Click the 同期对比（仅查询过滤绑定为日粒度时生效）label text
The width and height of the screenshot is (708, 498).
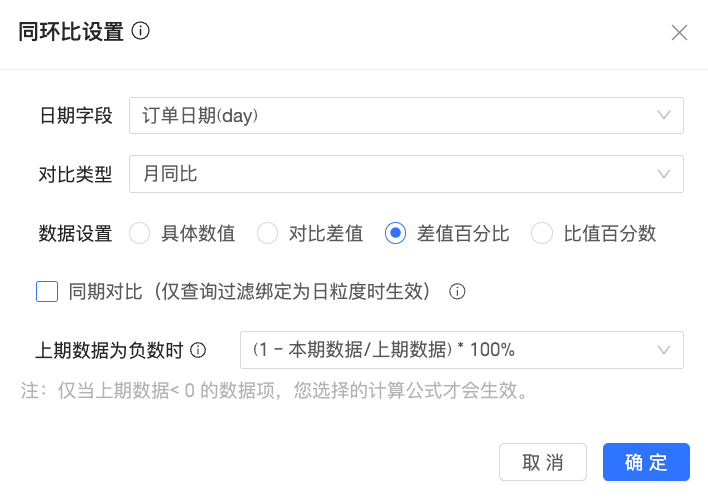[x=249, y=291]
